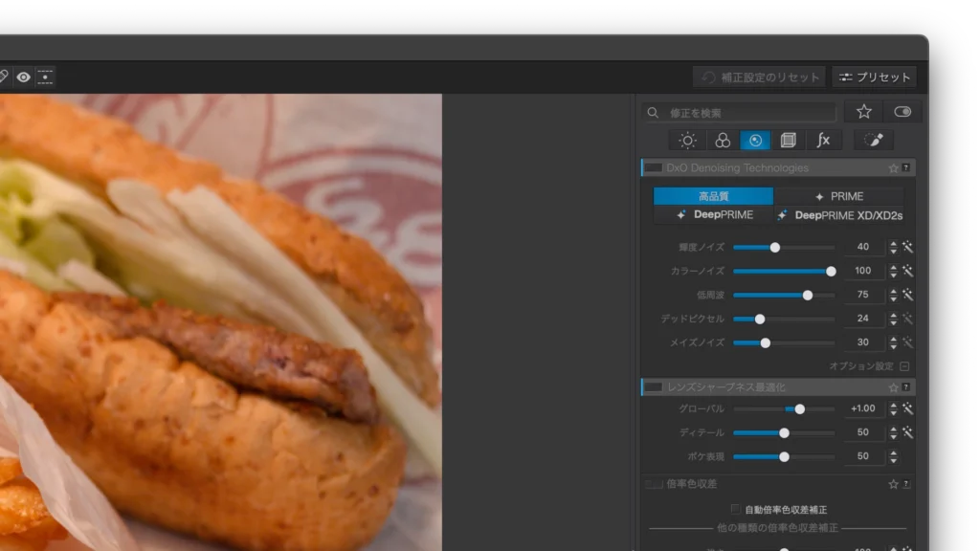The width and height of the screenshot is (980, 551).
Task: Toggle the DxO Denoising Technologies enable switch
Action: tap(654, 168)
